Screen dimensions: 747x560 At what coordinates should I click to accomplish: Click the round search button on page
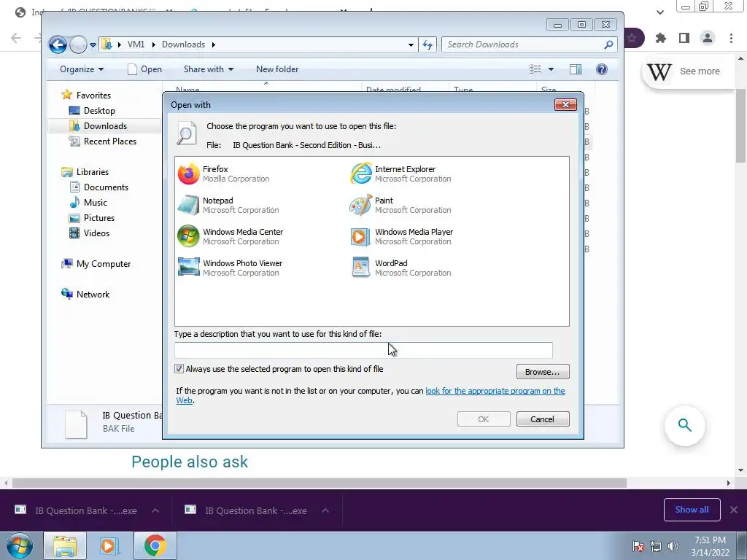click(684, 425)
